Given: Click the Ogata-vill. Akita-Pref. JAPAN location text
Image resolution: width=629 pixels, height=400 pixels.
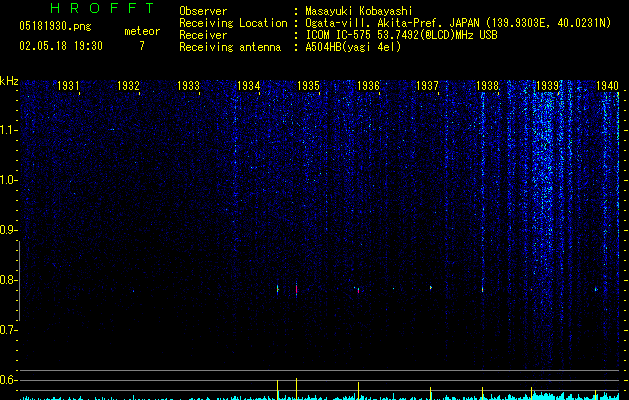Looking at the screenshot, I should 458,23.
